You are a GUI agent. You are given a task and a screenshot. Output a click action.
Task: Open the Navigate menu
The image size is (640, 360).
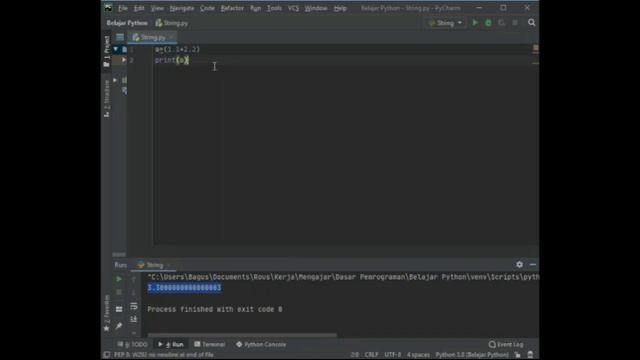(x=182, y=8)
